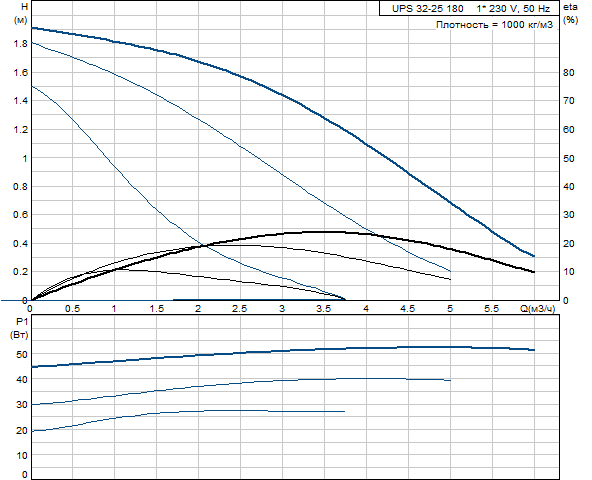This screenshot has height=480, width=592.
Task: Click the thick blue power curve near 50 Вт
Action: click(283, 351)
